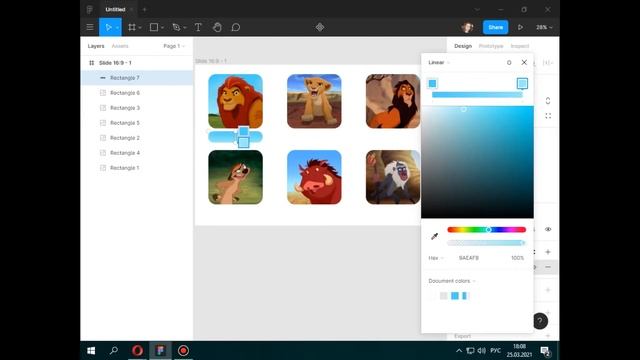Click the user avatar in the toolbar
This screenshot has height=360, width=640.
pos(467,27)
